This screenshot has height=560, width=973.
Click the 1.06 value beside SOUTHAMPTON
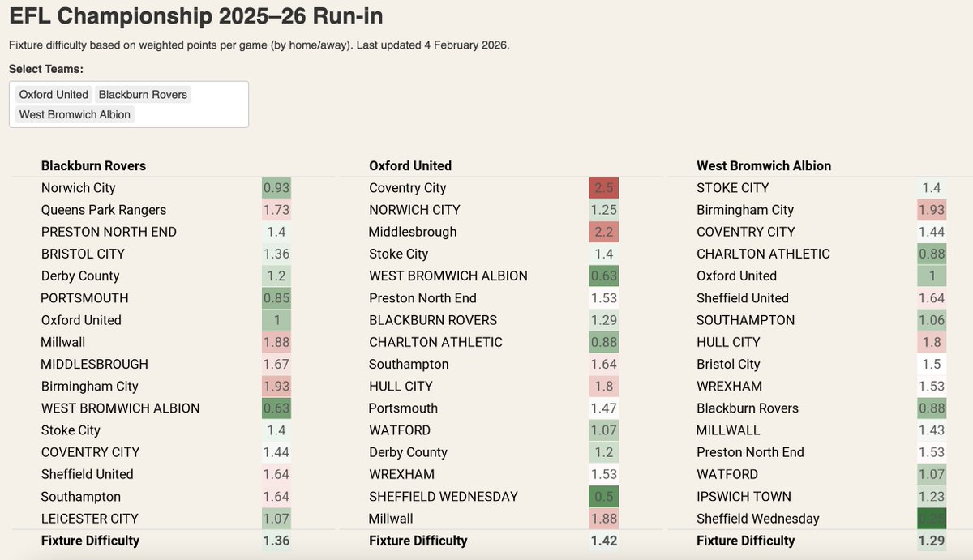tap(932, 320)
